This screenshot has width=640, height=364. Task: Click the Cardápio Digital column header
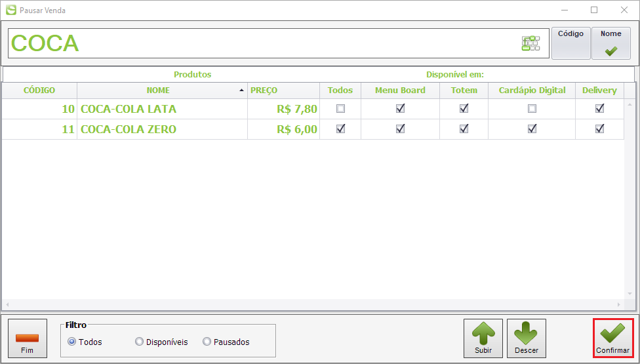tap(532, 91)
